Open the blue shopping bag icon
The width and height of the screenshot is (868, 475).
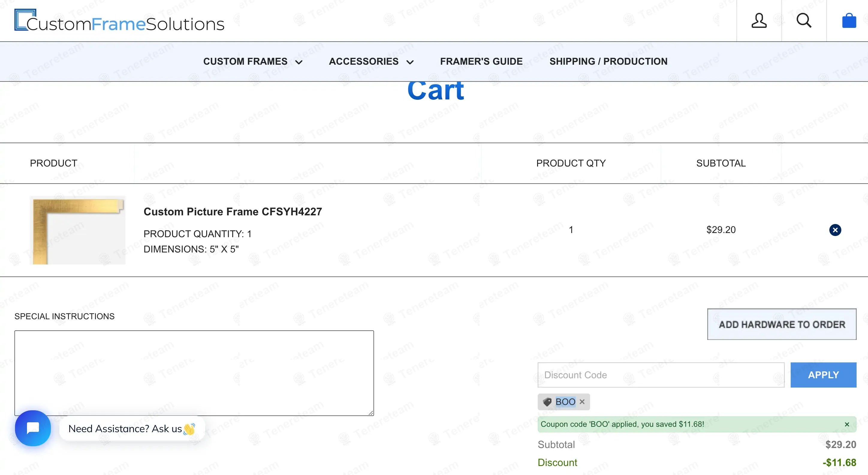[849, 21]
